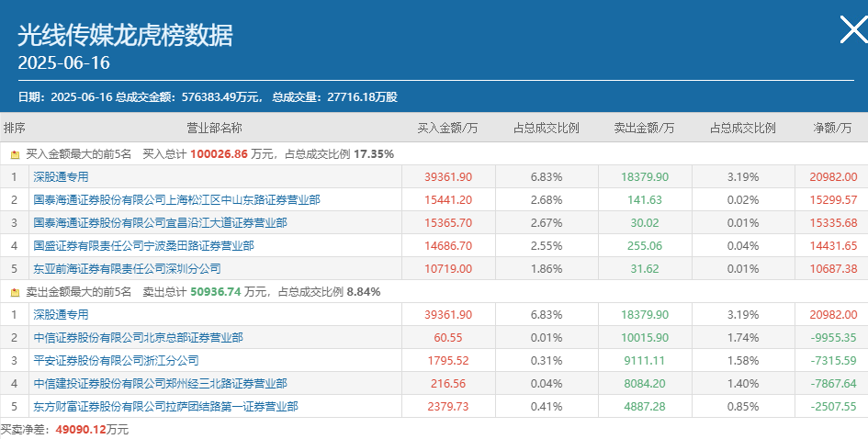Select net amount 10687.38 cell
The height and width of the screenshot is (439, 868).
click(x=833, y=269)
